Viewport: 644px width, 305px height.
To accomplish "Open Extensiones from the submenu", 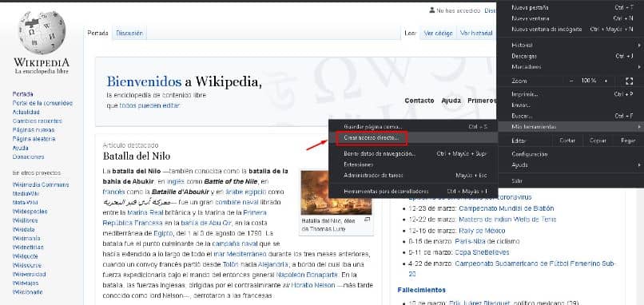I will click(x=413, y=164).
